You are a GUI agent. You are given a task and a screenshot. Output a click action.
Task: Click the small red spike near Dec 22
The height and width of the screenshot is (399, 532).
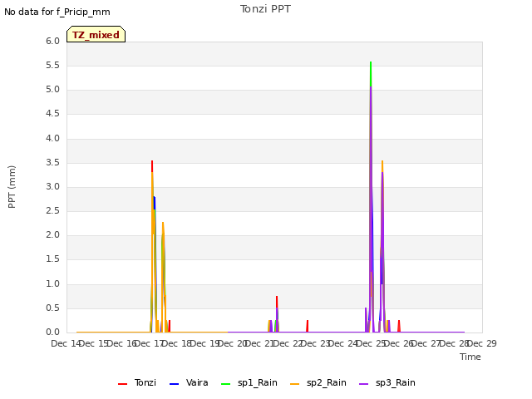coord(308,325)
